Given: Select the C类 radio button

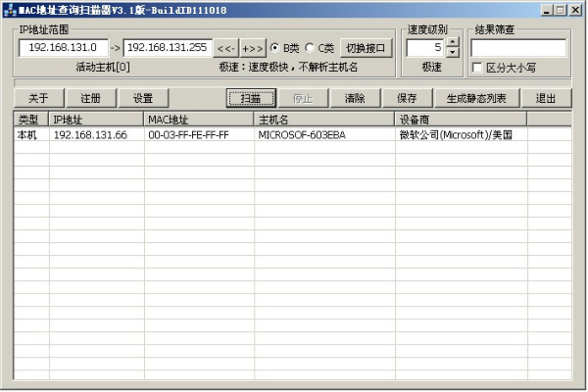Looking at the screenshot, I should coord(310,47).
